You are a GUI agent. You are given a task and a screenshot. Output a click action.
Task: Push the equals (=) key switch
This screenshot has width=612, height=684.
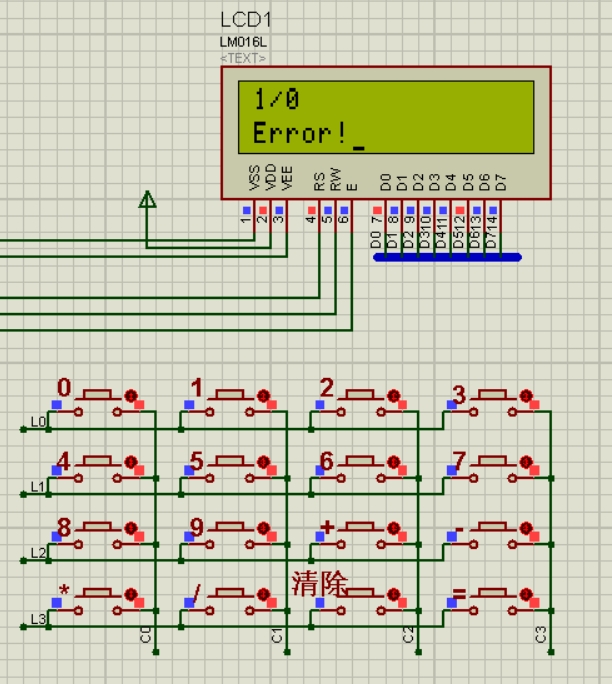click(492, 593)
